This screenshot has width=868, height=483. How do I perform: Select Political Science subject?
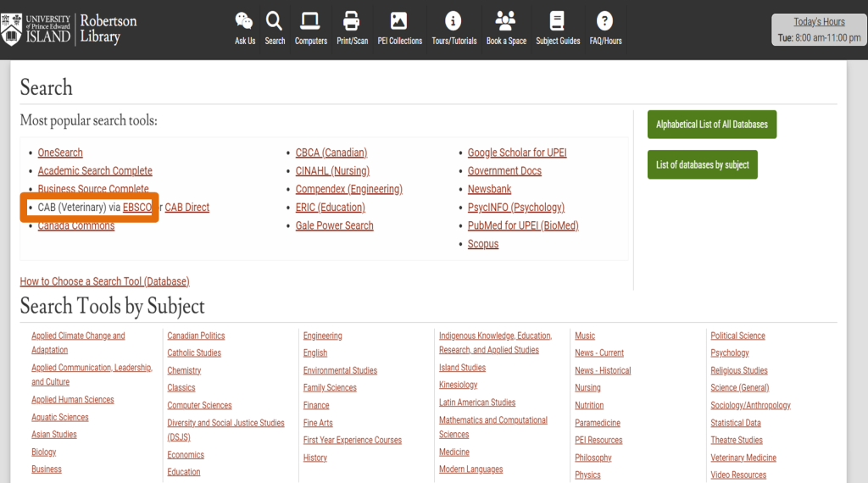pos(738,336)
